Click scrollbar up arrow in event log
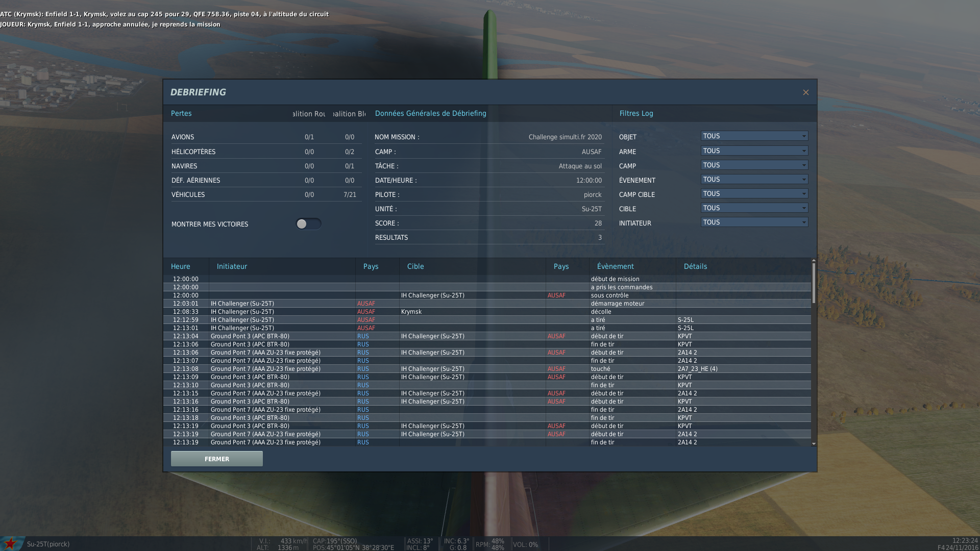The height and width of the screenshot is (551, 980). click(x=814, y=261)
